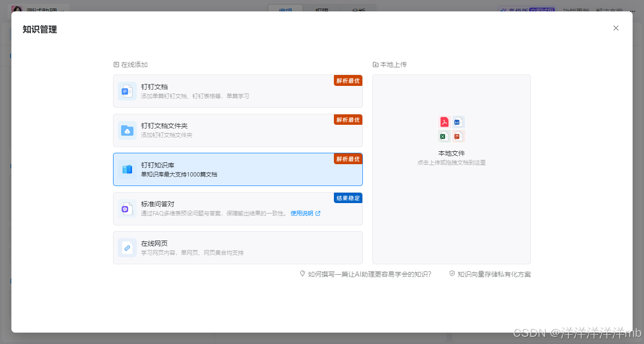This screenshot has width=644, height=344.
Task: Click the 解析最优 badge on 钉钉文档文件夹 card
Action: (x=348, y=120)
